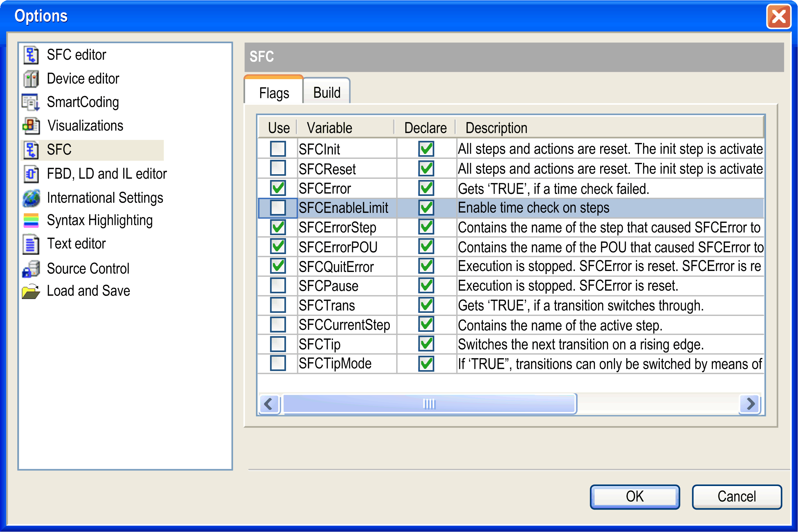The image size is (798, 532).
Task: Select the Device editor icon
Action: click(31, 79)
